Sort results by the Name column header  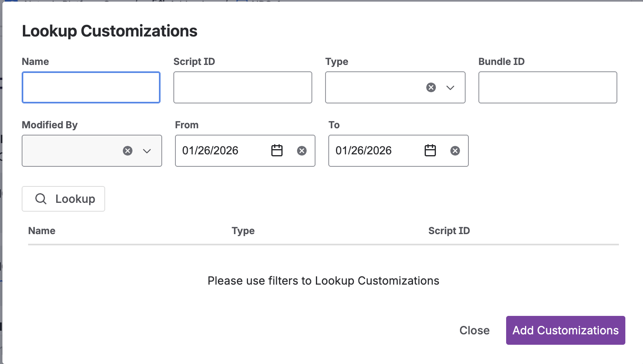click(41, 231)
